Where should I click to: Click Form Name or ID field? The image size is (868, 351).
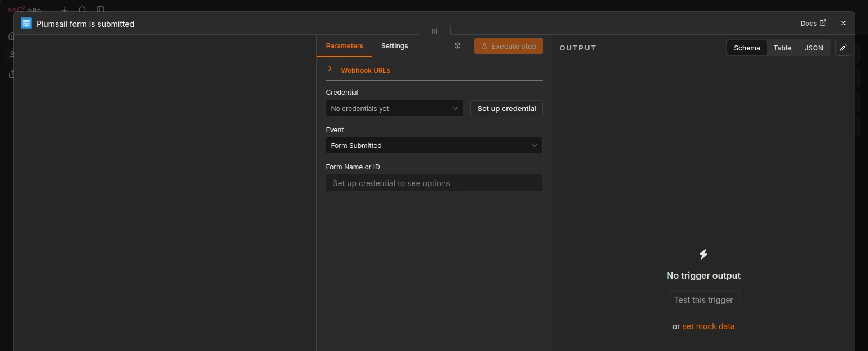(434, 183)
